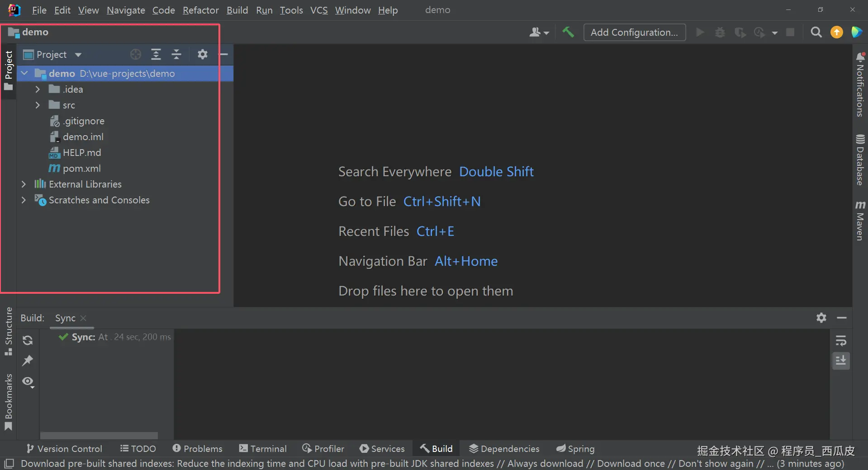Click the scroll to end icon
The height and width of the screenshot is (470, 868).
pyautogui.click(x=841, y=361)
